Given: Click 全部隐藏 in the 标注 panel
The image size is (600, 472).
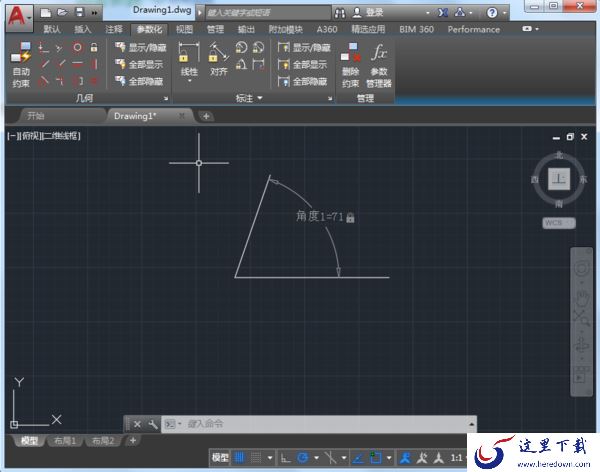Looking at the screenshot, I should coord(303,82).
